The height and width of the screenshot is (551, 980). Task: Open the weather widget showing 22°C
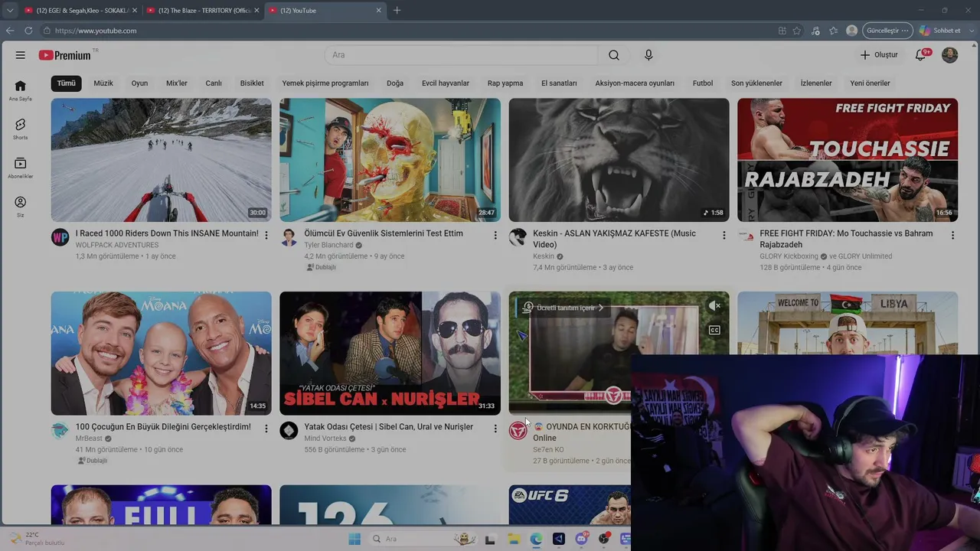37,539
